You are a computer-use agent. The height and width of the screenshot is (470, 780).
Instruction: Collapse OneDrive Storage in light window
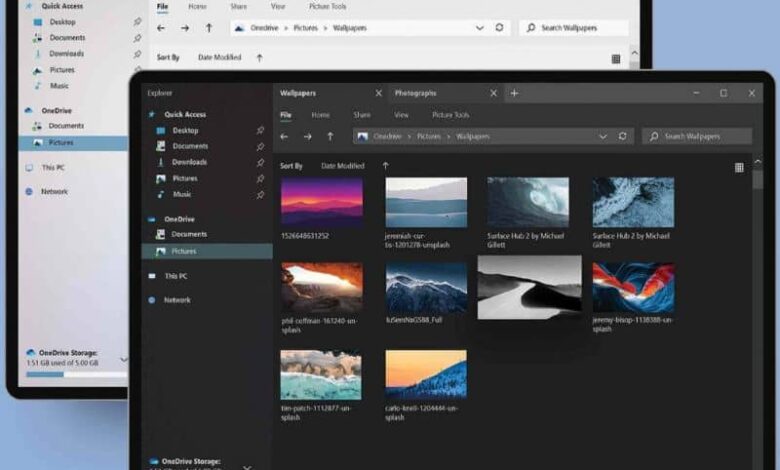coord(123,359)
